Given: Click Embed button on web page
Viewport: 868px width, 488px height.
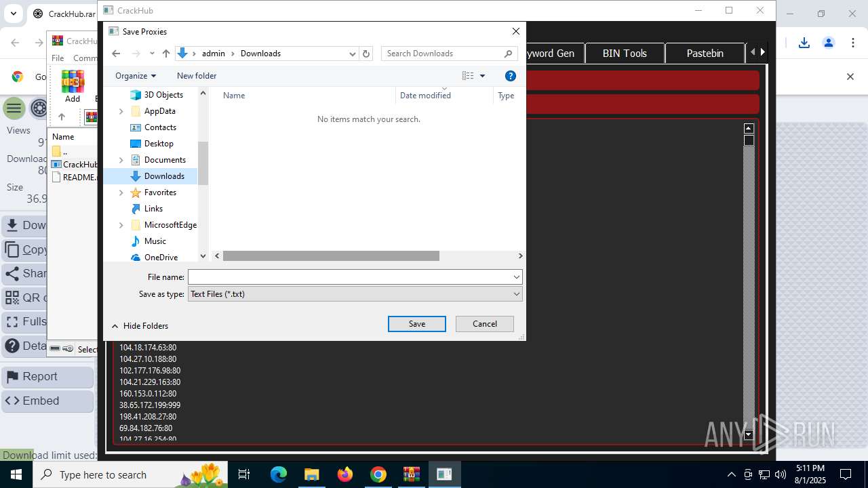Looking at the screenshot, I should (x=47, y=401).
